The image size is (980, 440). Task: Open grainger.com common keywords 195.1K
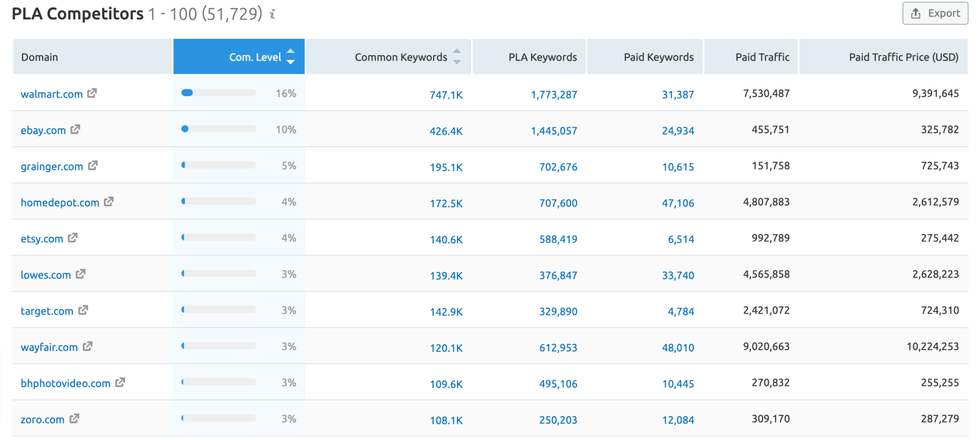(446, 167)
